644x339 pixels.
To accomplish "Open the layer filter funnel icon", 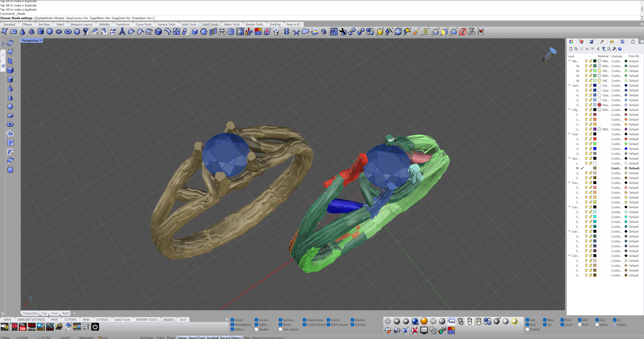I will click(604, 49).
